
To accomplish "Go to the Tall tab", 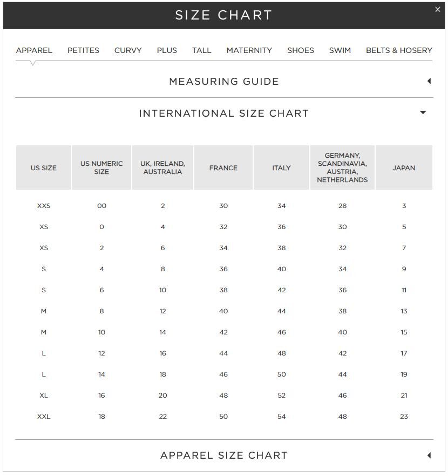I will click(201, 50).
